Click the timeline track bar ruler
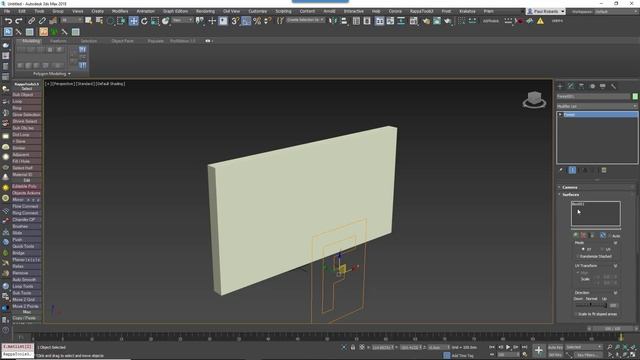Viewport: 640px width, 360px height. click(327, 337)
